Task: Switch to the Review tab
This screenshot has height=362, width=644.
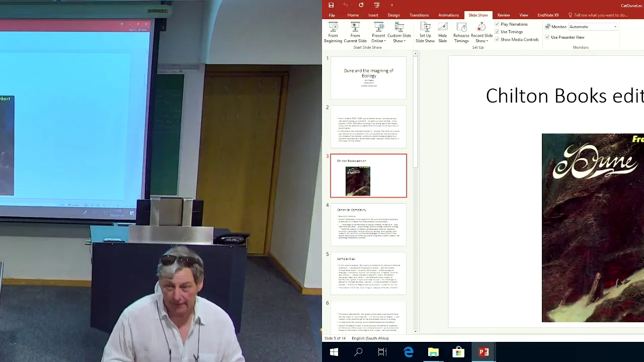Action: click(x=504, y=15)
